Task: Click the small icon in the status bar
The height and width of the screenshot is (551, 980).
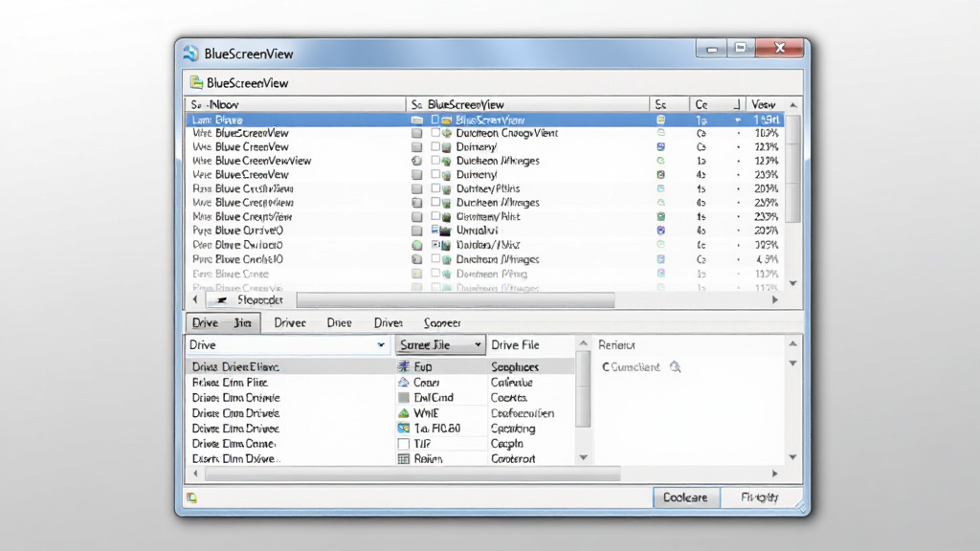Action: click(191, 497)
